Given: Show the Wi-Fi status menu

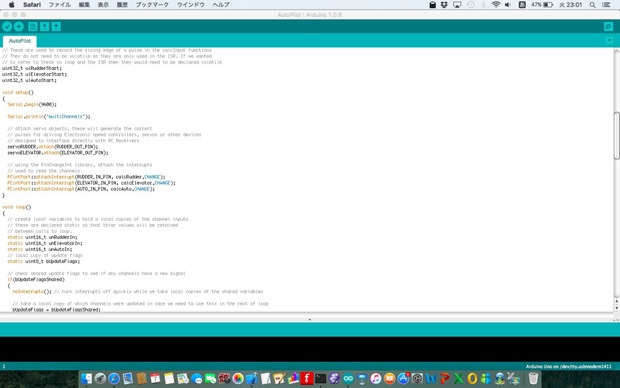Looking at the screenshot, I should point(495,5).
